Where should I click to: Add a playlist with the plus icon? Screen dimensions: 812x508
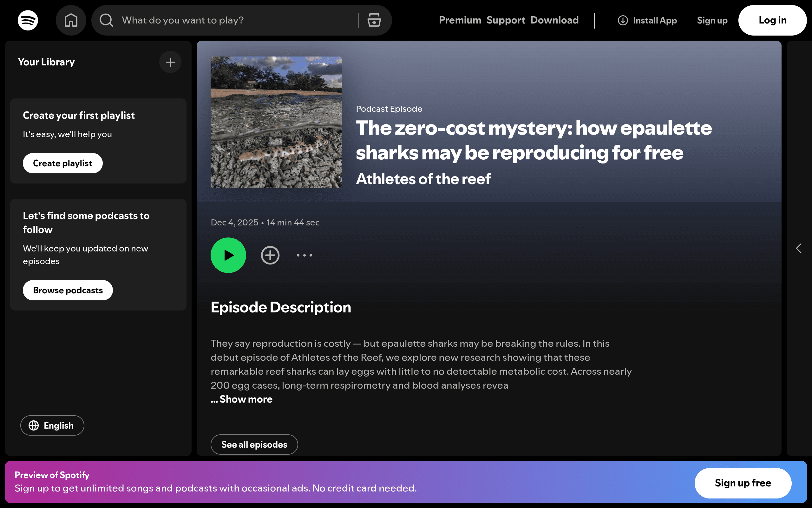tap(170, 62)
